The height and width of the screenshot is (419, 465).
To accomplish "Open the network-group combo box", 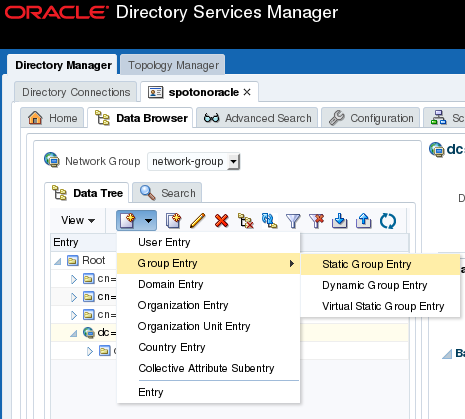I will (x=194, y=161).
